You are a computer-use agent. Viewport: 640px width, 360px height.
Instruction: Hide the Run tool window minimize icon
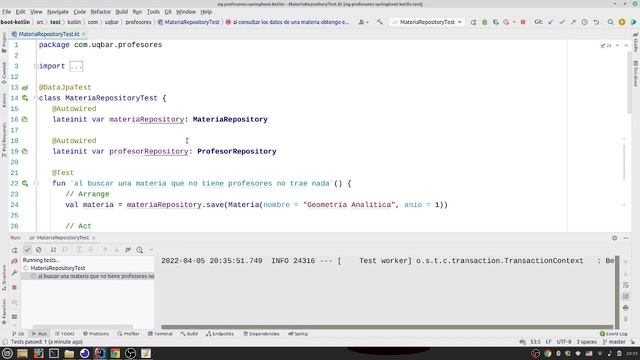(x=626, y=238)
